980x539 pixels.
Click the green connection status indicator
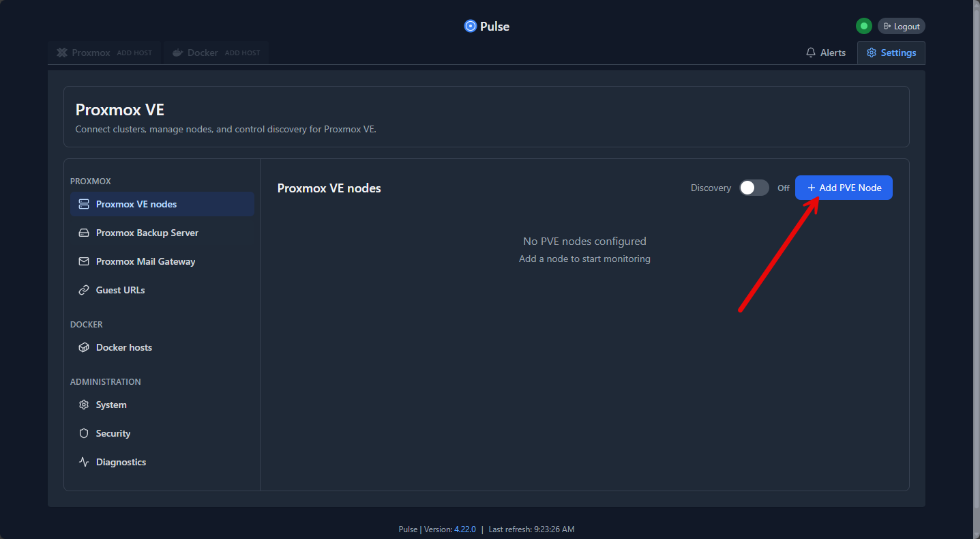coord(863,27)
